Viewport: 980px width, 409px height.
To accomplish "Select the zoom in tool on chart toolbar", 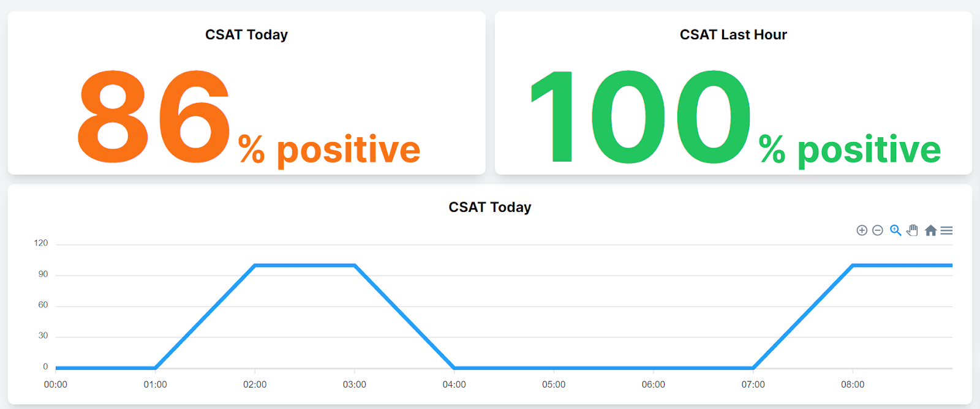I will (861, 230).
